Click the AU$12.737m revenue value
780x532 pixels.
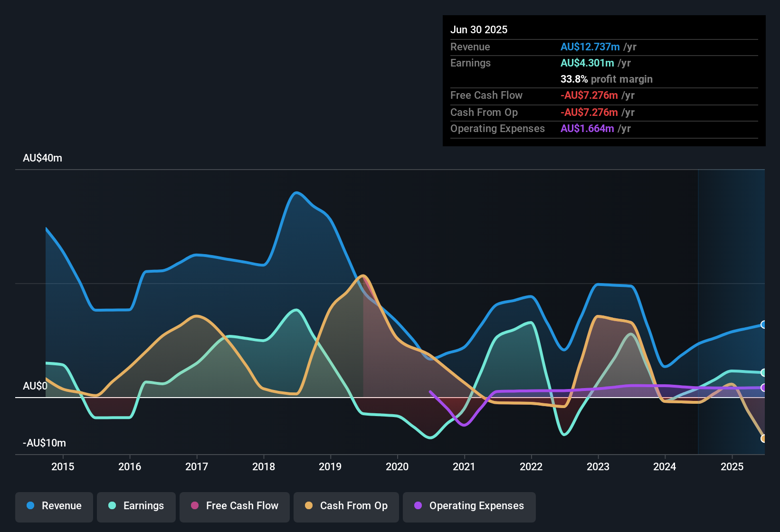tap(590, 47)
